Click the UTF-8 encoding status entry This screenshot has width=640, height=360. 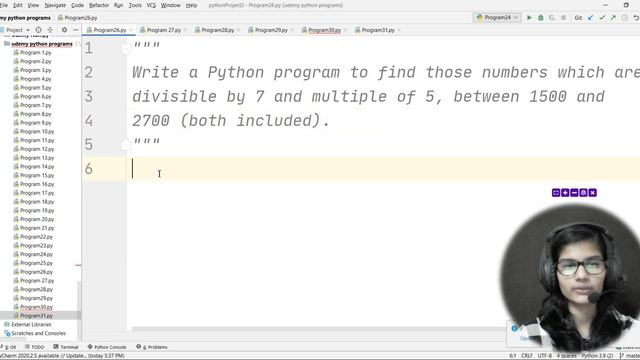pyautogui.click(x=544, y=356)
